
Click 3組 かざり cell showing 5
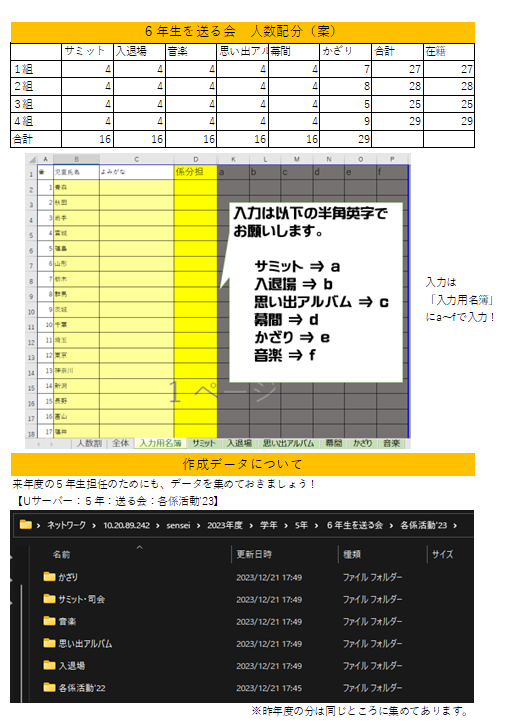pos(345,104)
